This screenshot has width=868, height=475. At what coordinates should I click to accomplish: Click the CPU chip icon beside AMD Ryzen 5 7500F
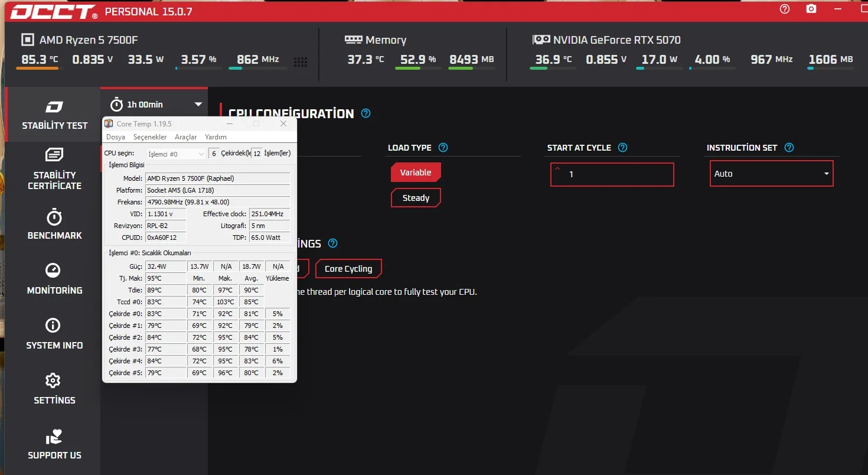click(27, 40)
